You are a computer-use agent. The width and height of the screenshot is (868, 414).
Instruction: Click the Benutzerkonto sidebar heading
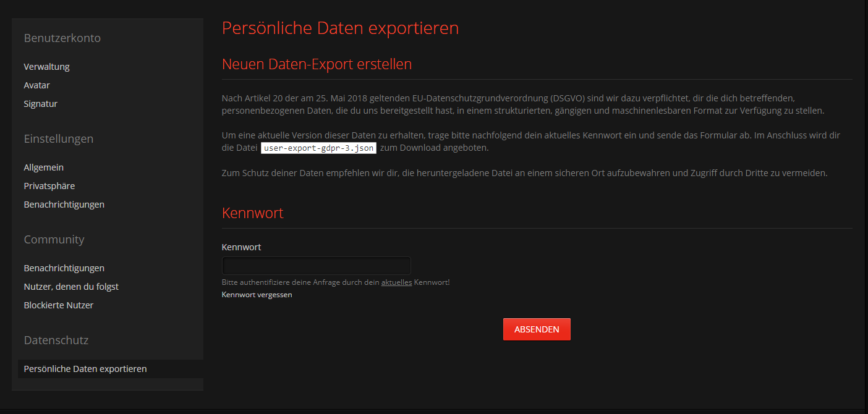point(62,38)
